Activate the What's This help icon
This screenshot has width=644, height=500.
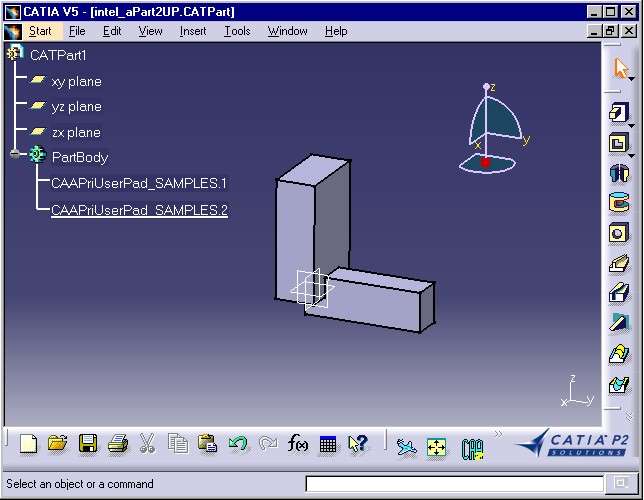point(358,444)
